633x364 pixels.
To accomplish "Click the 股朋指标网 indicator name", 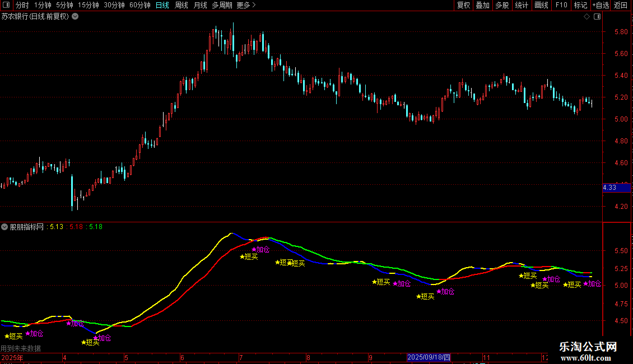I will point(27,227).
